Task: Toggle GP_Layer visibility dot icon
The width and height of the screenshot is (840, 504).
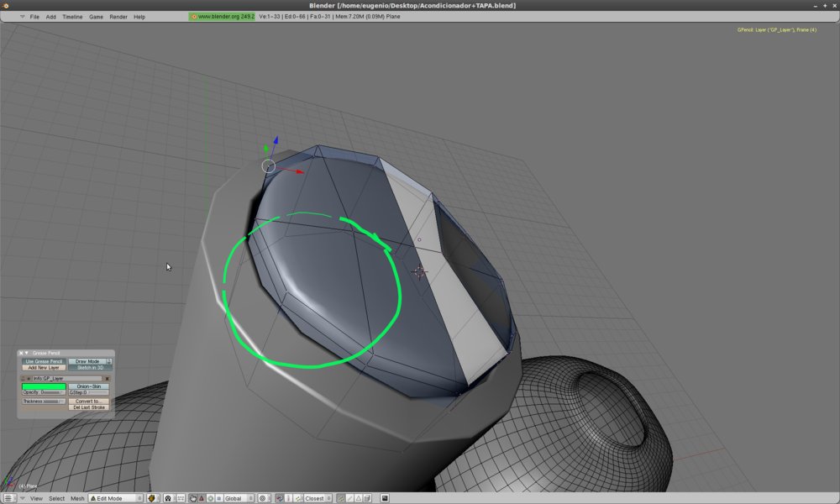Action: (x=29, y=379)
